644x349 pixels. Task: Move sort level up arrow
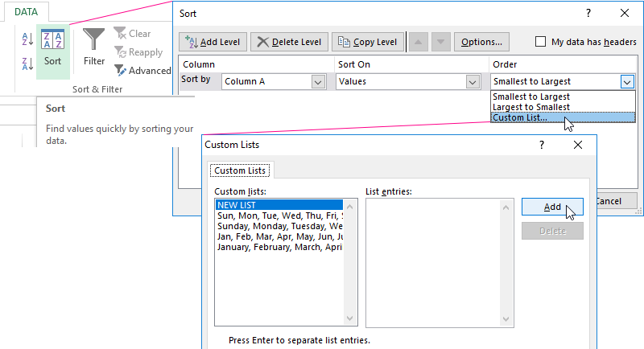(x=416, y=42)
